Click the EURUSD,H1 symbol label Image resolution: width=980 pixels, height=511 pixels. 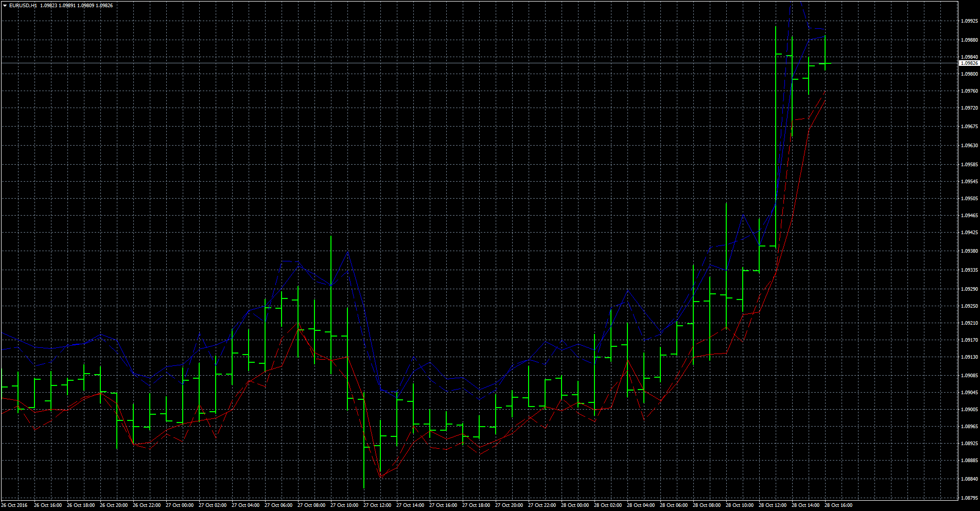click(x=23, y=5)
